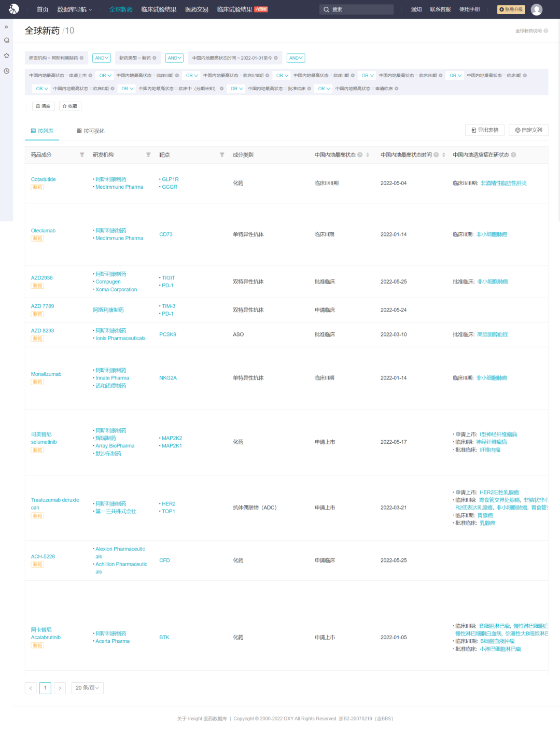Image resolution: width=560 pixels, height=731 pixels.
Task: Open Cotadutide drug link
Action: (x=44, y=179)
